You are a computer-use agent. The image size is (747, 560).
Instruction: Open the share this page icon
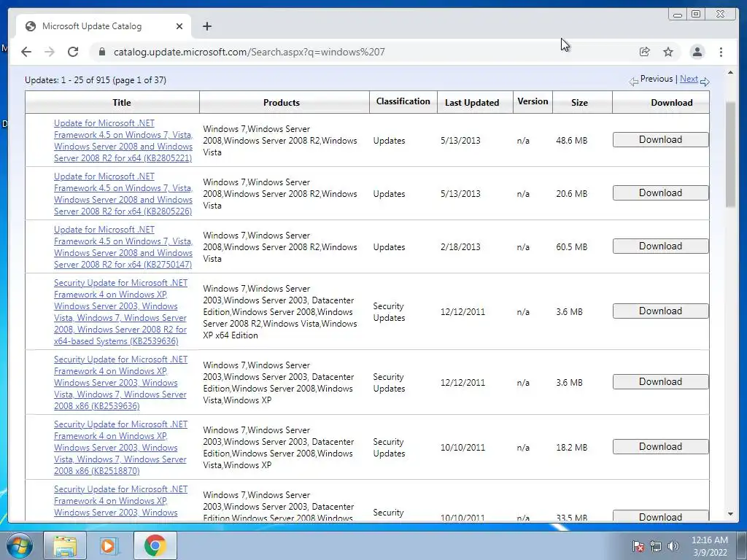[645, 52]
